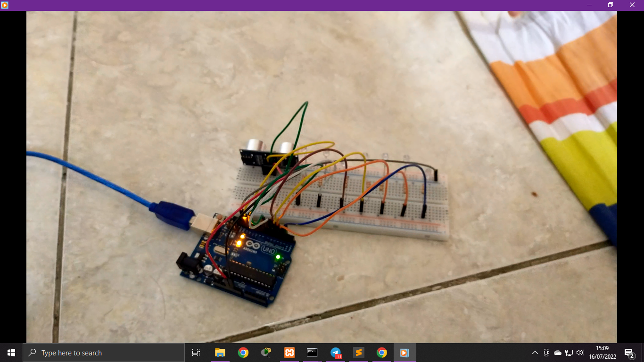Open the clock showing 15:09
Image resolution: width=644 pixels, height=362 pixels.
point(602,353)
